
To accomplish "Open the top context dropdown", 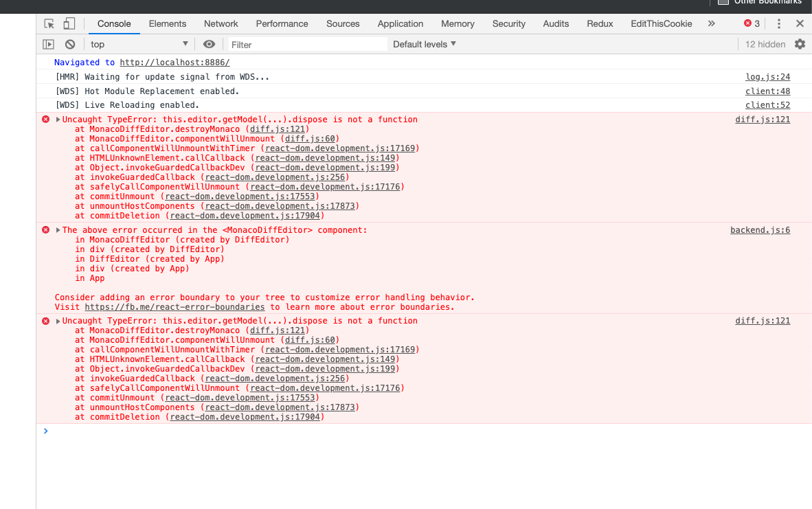I will coord(139,45).
